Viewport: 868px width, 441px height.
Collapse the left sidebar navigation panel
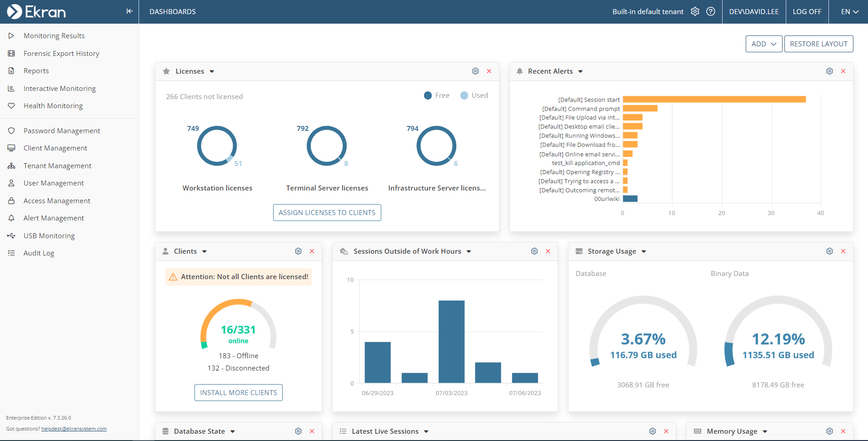[x=130, y=11]
